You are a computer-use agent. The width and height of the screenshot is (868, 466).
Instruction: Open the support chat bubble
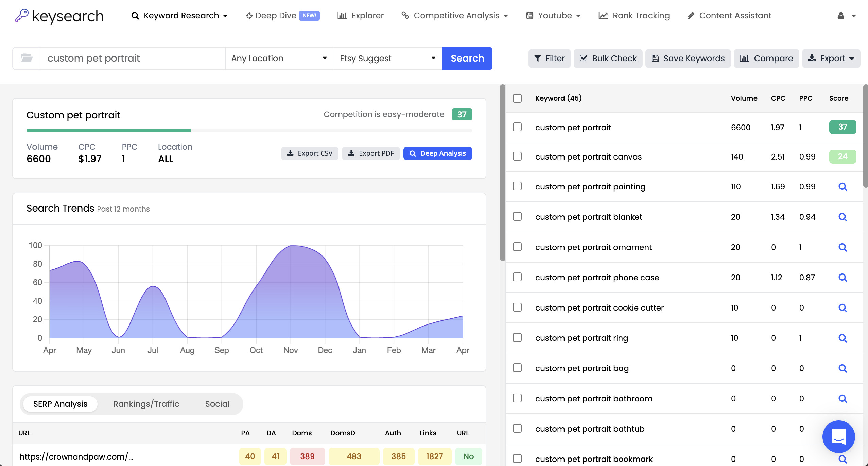pyautogui.click(x=838, y=437)
